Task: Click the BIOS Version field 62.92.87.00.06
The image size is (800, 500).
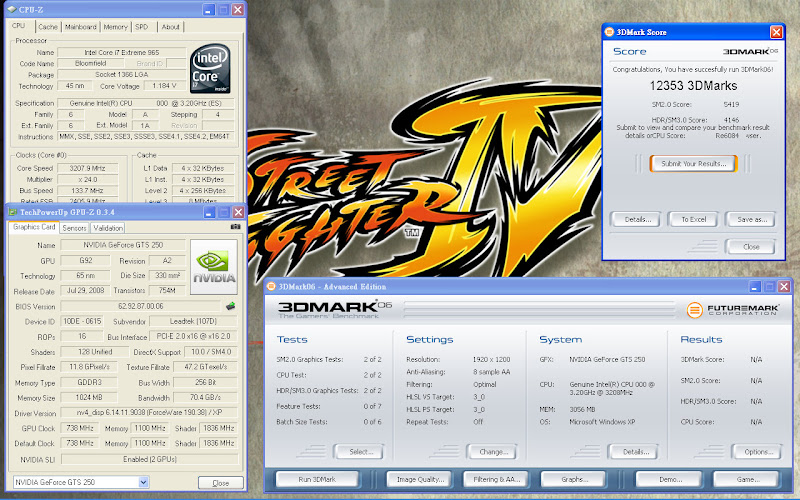Action: click(x=141, y=306)
